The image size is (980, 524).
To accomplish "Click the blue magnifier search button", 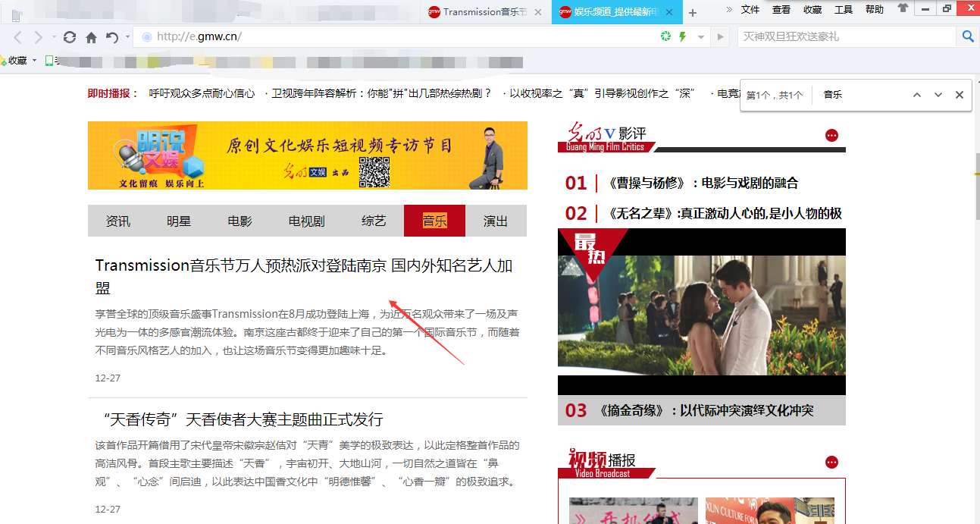I will 968,36.
